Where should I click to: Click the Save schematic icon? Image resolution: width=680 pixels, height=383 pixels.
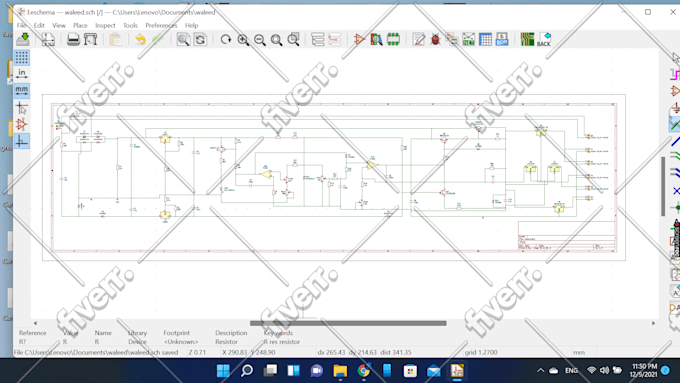click(x=23, y=39)
